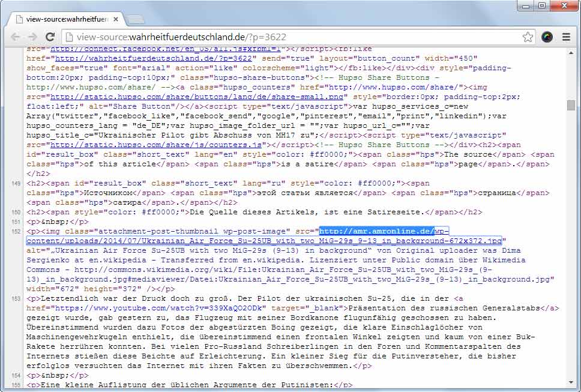Click line number 150
This screenshot has width=581, height=392.
coord(16,213)
